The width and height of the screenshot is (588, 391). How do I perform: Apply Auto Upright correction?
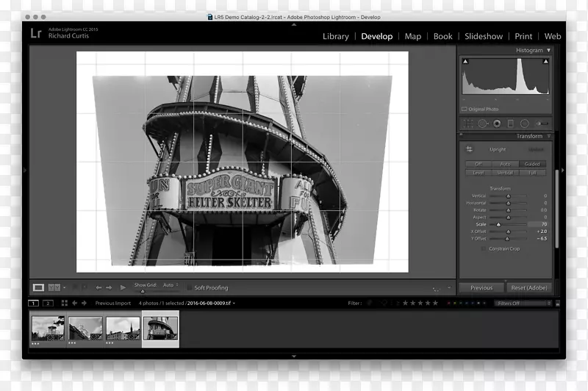pos(505,164)
